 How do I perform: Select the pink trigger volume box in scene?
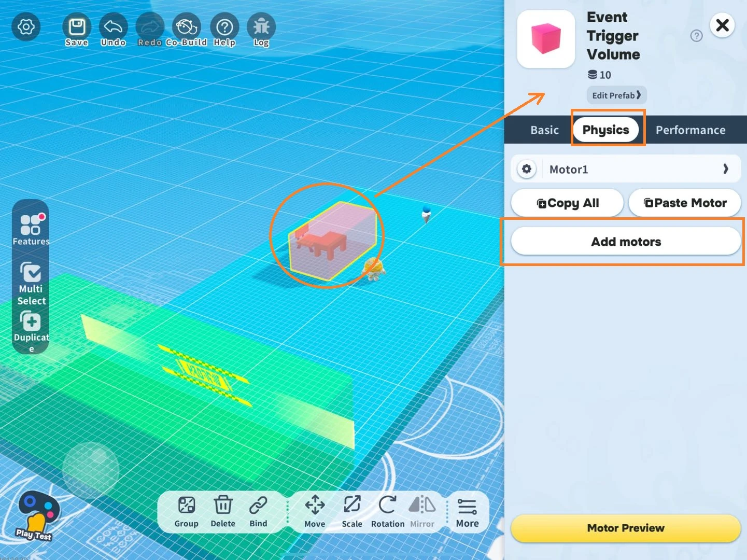pos(333,241)
